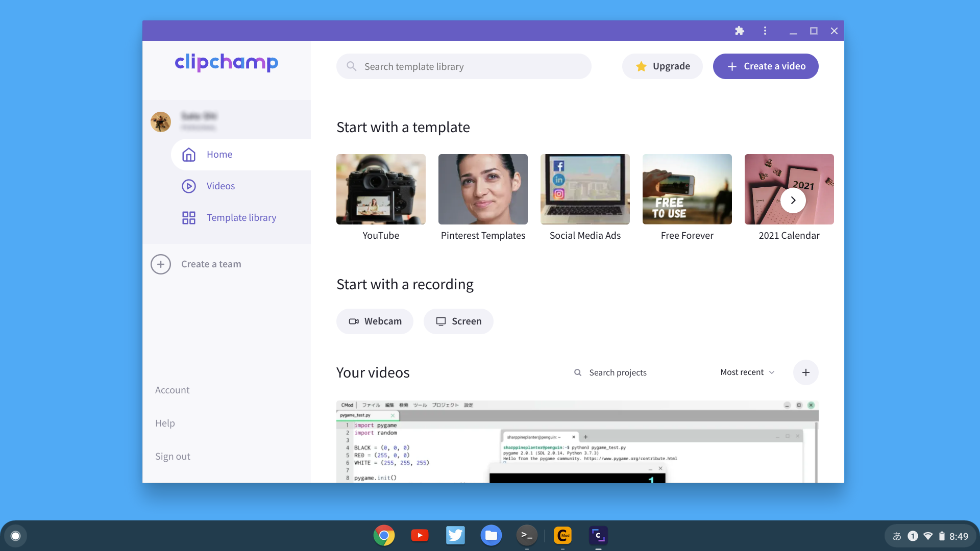This screenshot has width=980, height=551.
Task: Open the three-dot window menu
Action: point(765,31)
